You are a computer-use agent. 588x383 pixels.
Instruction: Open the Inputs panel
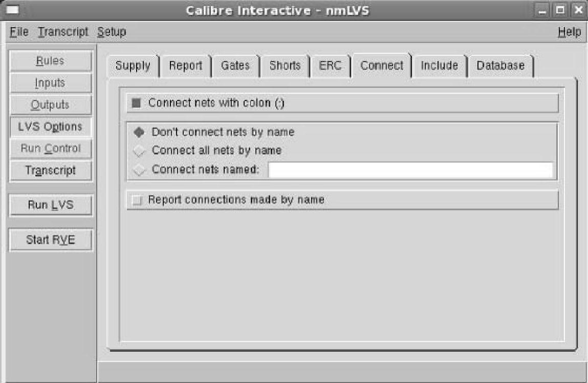click(x=51, y=82)
